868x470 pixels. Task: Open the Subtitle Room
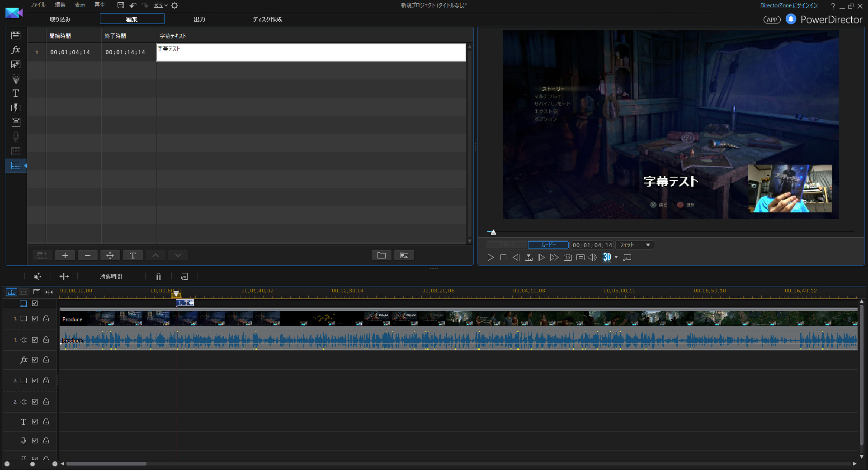click(16, 165)
